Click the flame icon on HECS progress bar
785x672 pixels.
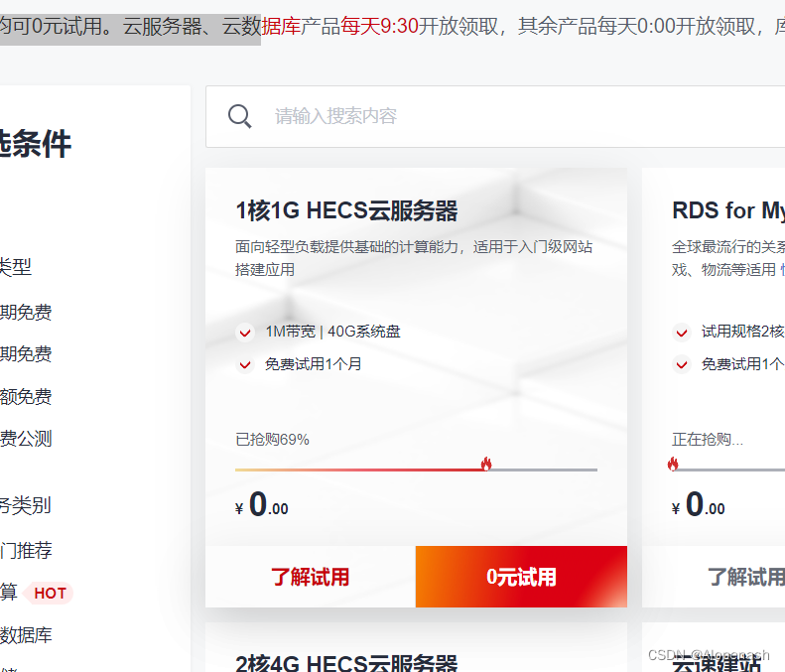click(x=486, y=464)
